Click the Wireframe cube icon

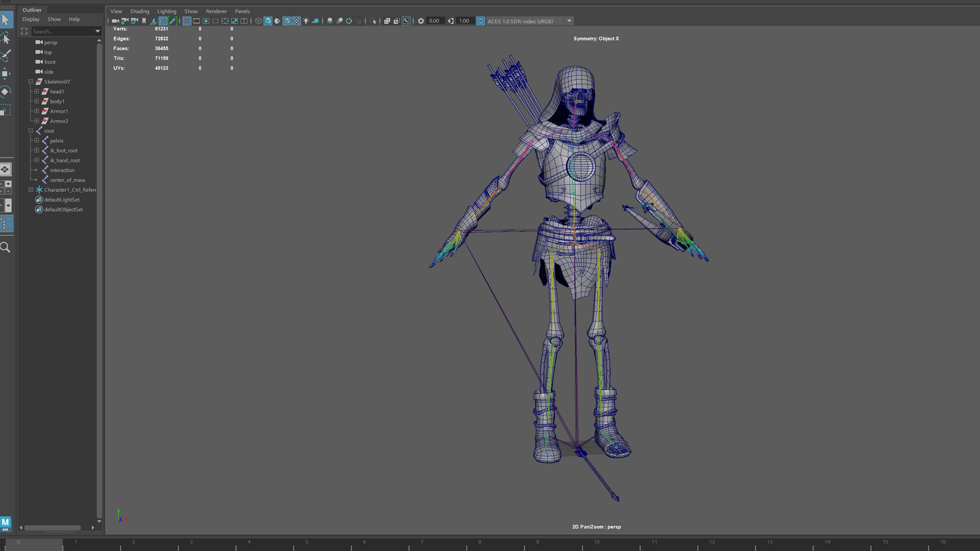point(258,21)
